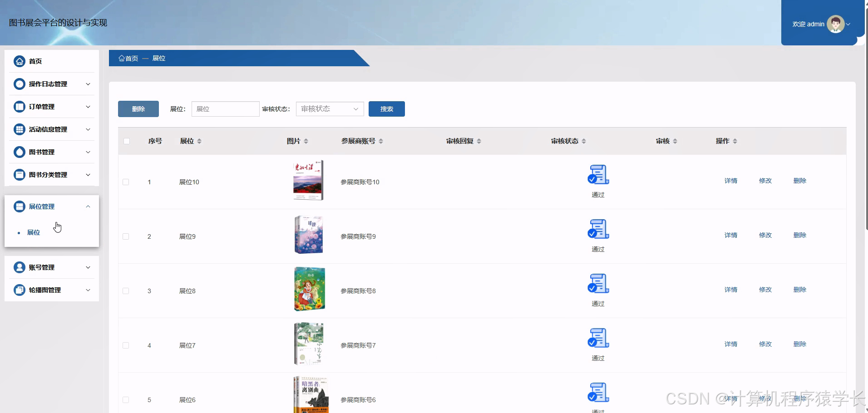Open 订单管理 via its sidebar icon

[19, 107]
